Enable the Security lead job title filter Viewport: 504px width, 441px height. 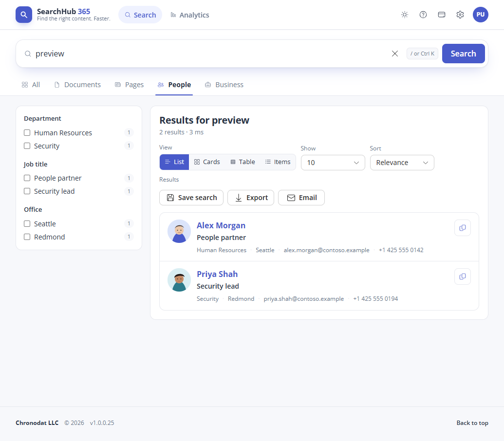click(27, 191)
